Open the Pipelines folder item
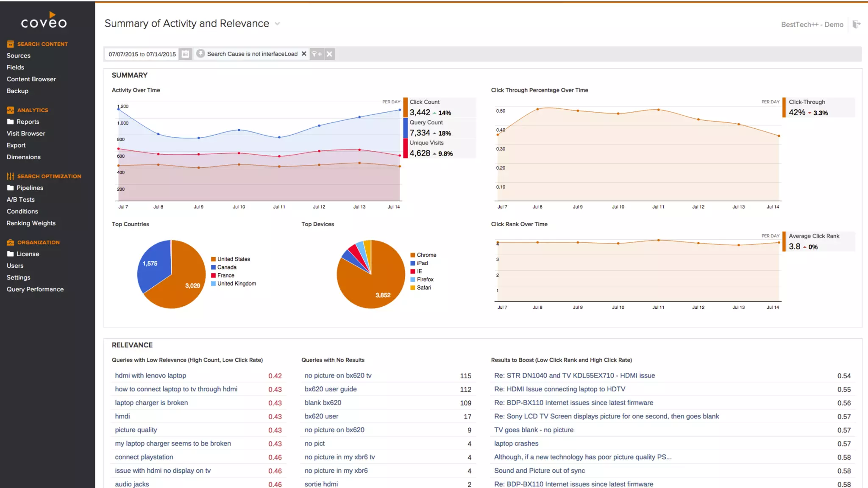Image resolution: width=868 pixels, height=488 pixels. point(30,188)
